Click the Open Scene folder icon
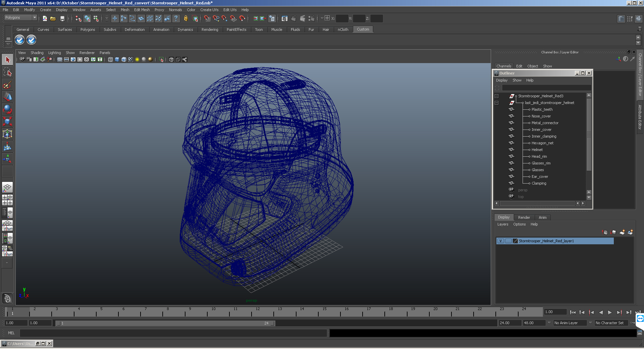The width and height of the screenshot is (644, 349). pos(53,18)
